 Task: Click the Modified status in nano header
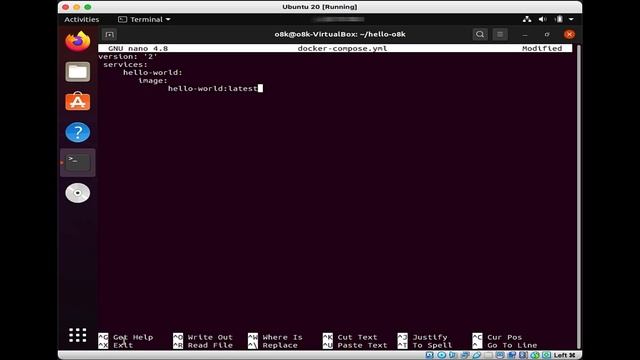click(542, 48)
